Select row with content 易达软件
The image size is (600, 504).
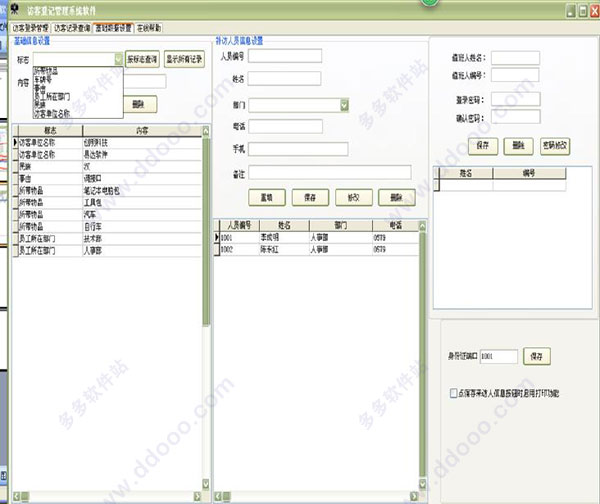pos(108,155)
